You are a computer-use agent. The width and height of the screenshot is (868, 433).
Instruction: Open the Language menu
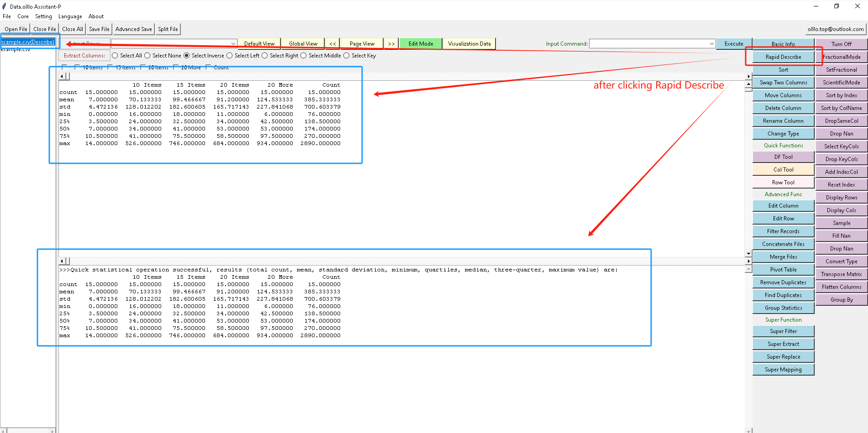pyautogui.click(x=70, y=16)
